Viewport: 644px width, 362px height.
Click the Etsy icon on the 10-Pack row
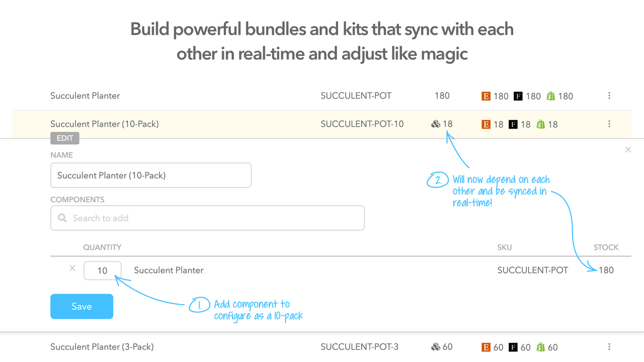487,124
